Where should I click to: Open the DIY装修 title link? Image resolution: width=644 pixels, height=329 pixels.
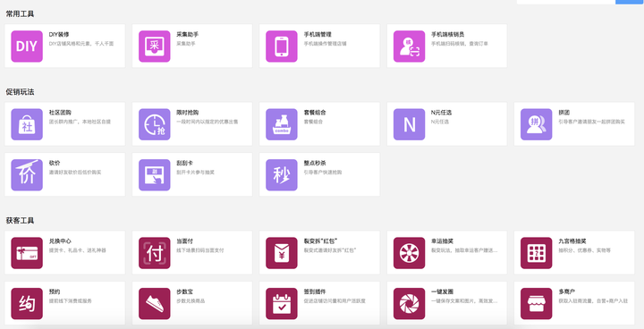[59, 35]
